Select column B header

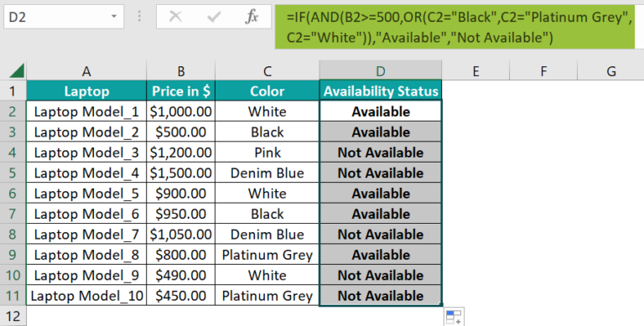coord(181,71)
